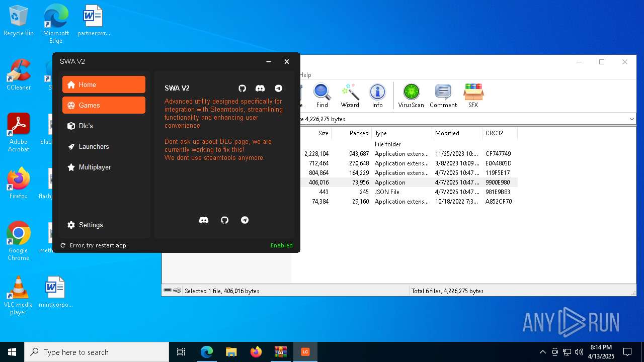Click the taskbar search box
644x362 pixels.
(97, 352)
